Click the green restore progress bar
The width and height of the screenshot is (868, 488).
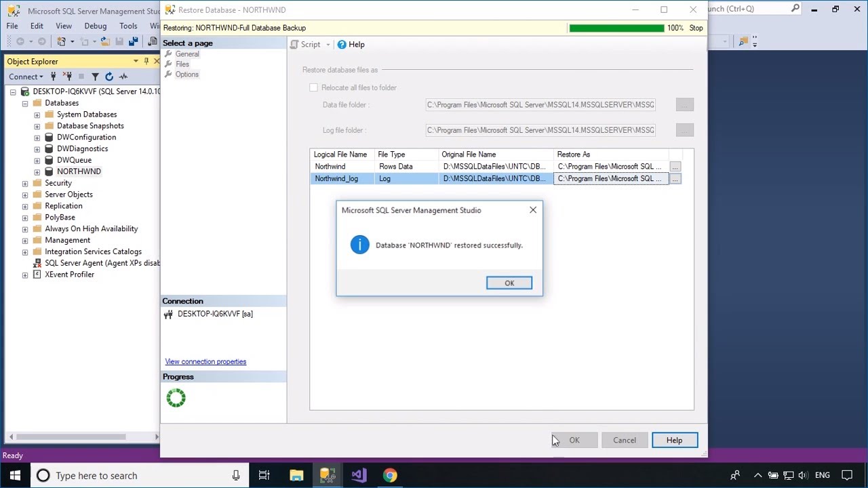coord(616,28)
